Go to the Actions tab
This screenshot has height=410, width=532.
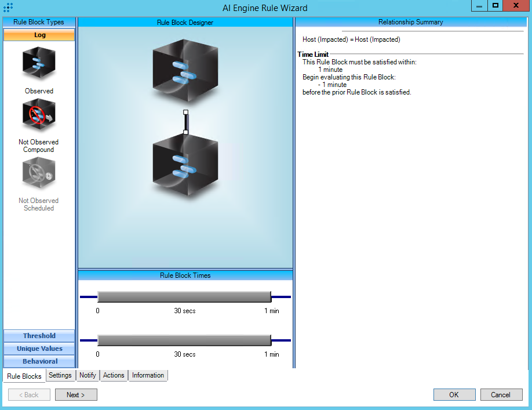114,375
